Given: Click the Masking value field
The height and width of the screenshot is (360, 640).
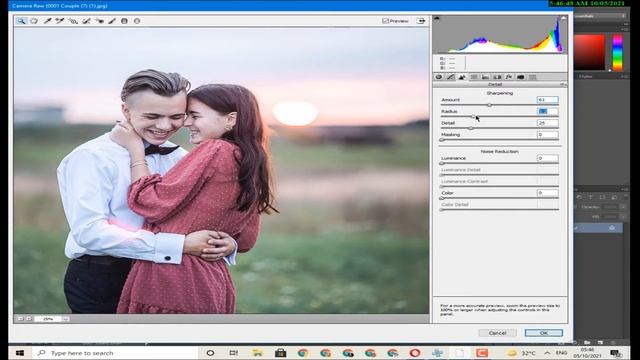Looking at the screenshot, I should point(547,135).
